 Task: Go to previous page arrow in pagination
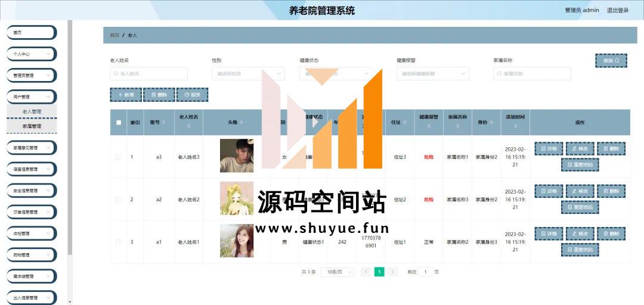366,272
